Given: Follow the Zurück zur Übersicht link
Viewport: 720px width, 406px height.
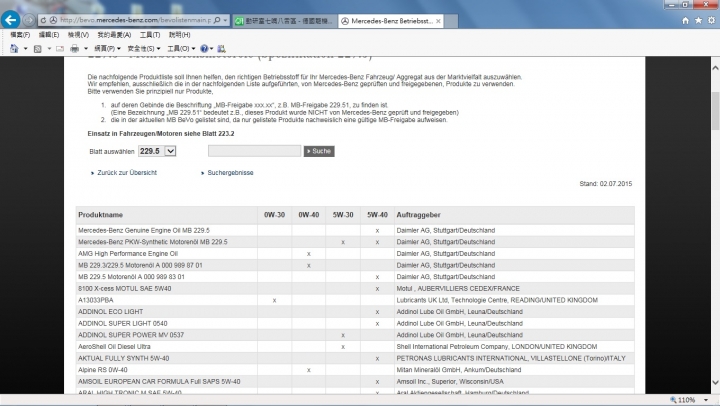Looking at the screenshot, I should (x=127, y=173).
